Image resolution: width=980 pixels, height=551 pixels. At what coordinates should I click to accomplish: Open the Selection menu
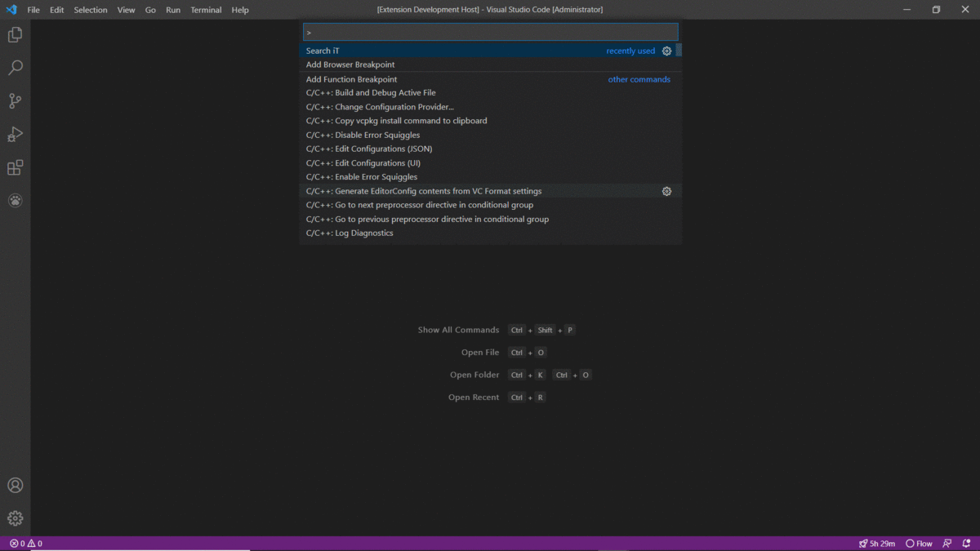coord(91,10)
